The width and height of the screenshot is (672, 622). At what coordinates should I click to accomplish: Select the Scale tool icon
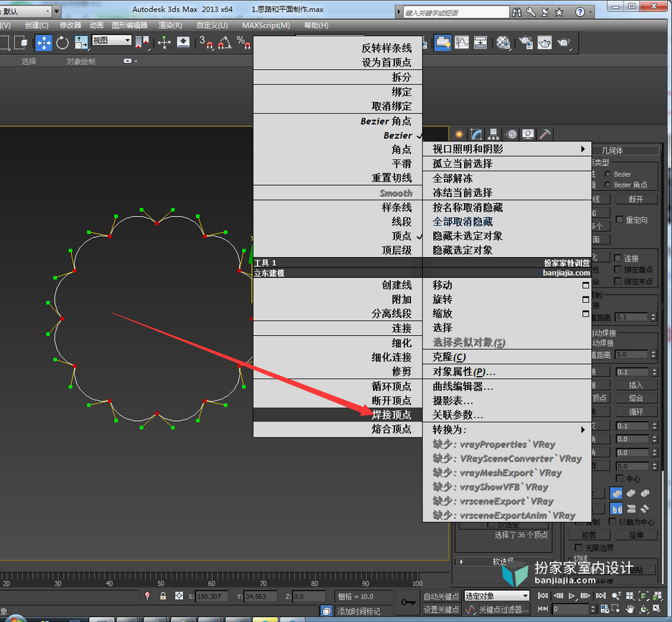pyautogui.click(x=81, y=42)
